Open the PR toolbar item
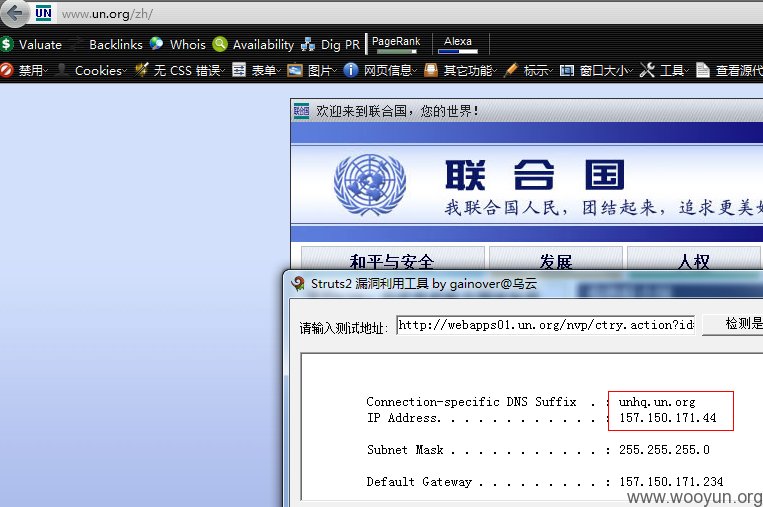This screenshot has height=507, width=763. click(352, 45)
